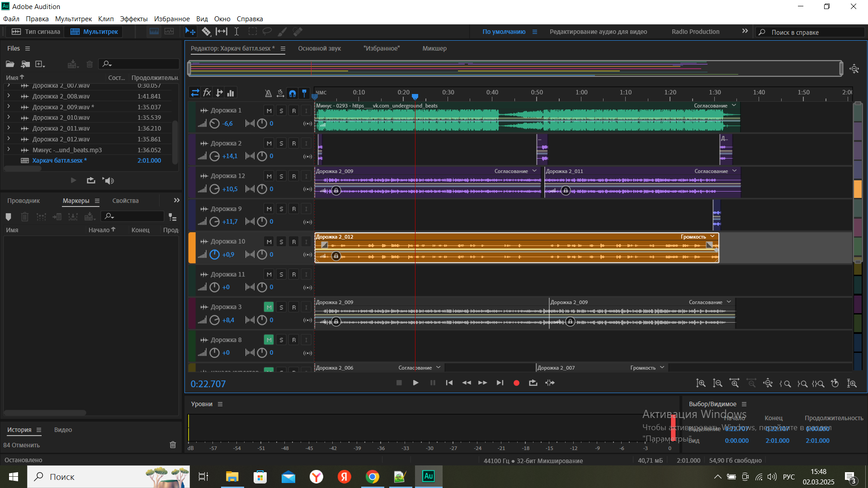The height and width of the screenshot is (488, 868).
Task: Open the Эффекты menu
Action: tap(134, 19)
